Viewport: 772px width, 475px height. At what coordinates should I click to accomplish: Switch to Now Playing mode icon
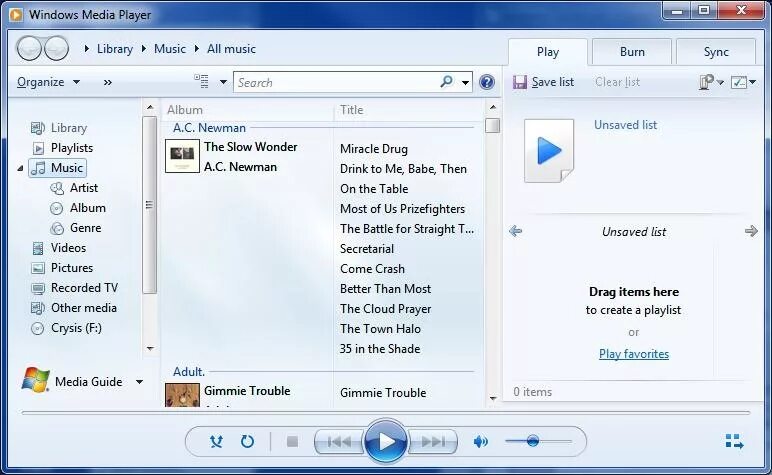click(734, 441)
